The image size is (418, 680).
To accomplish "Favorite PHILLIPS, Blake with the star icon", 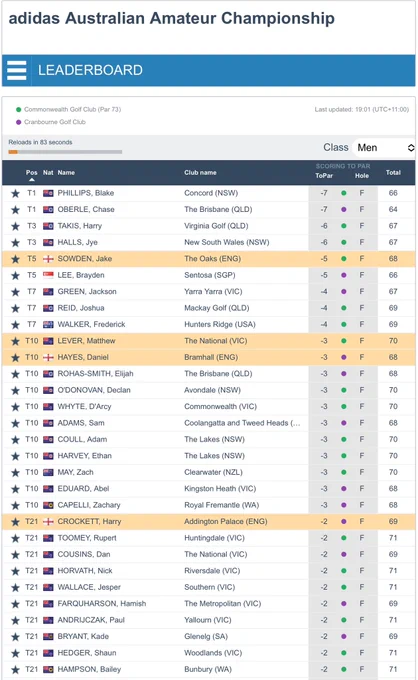I will click(x=15, y=193).
